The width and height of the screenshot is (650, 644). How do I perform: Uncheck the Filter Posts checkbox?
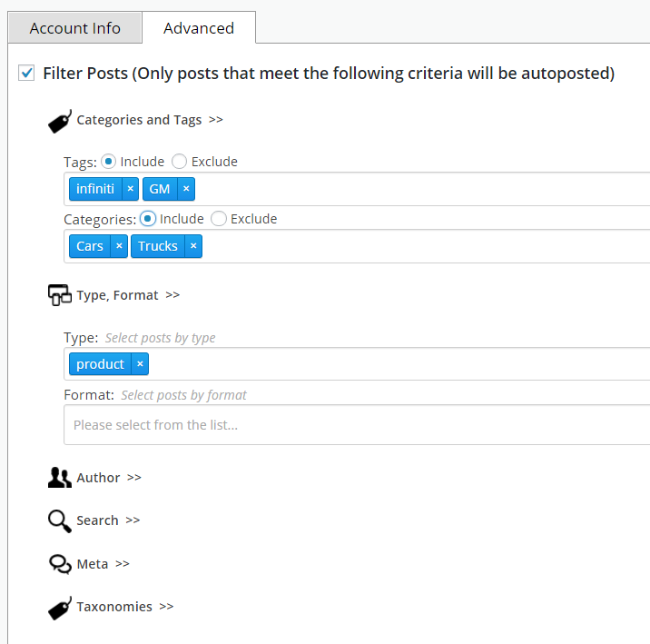click(26, 73)
